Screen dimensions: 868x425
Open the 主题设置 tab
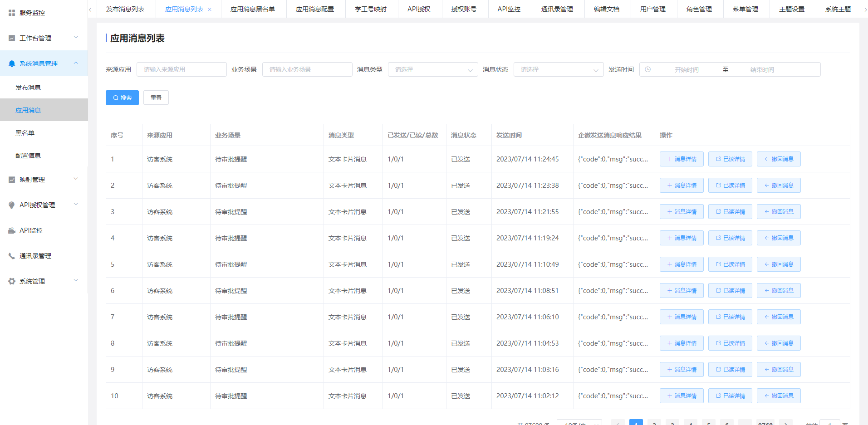792,9
